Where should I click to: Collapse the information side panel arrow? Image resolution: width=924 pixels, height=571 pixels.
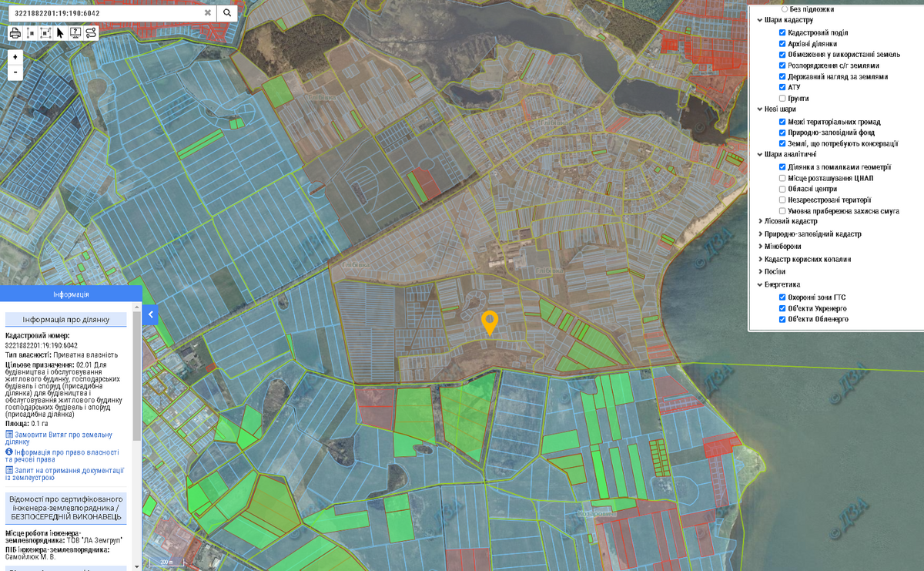coord(151,314)
